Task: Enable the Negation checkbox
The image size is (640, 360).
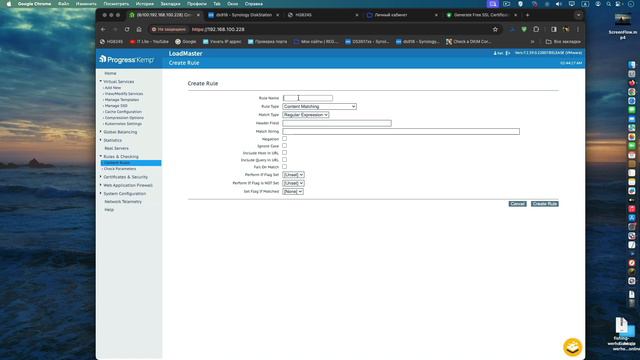Action: (x=284, y=139)
